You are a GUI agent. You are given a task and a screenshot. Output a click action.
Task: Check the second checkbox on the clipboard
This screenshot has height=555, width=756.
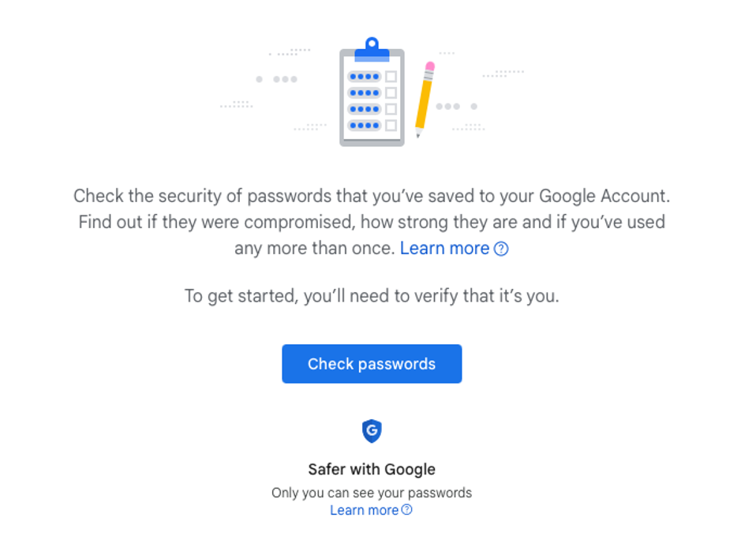[x=392, y=92]
